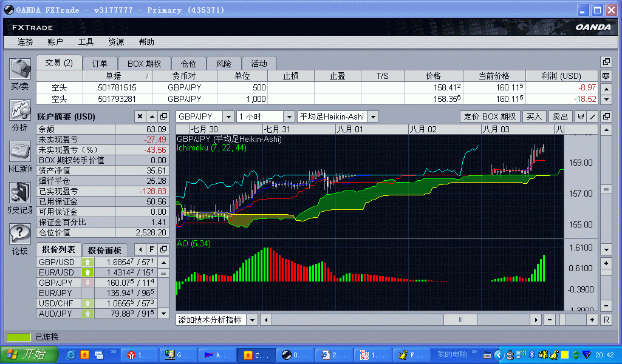This screenshot has height=364, width=622.
Task: Close the account summary panel
Action: [140, 116]
